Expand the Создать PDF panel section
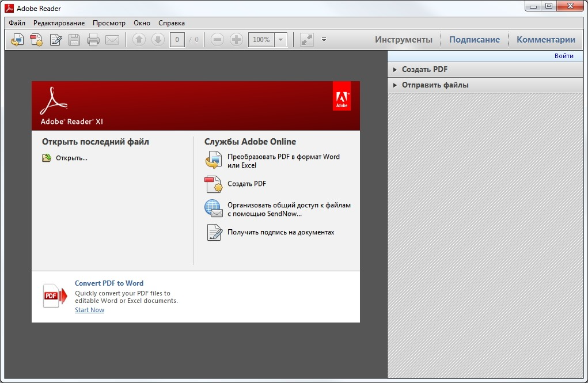This screenshot has width=588, height=383. pyautogui.click(x=485, y=69)
